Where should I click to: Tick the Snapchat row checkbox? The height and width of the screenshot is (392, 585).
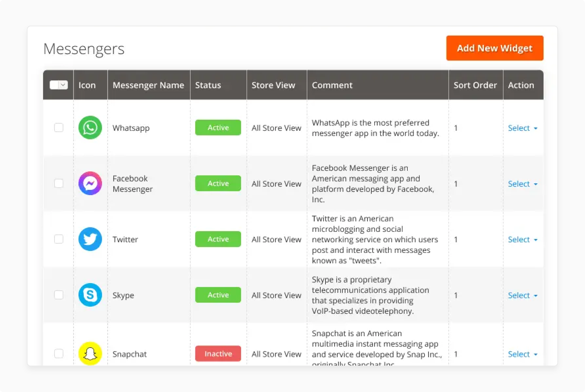pos(59,353)
